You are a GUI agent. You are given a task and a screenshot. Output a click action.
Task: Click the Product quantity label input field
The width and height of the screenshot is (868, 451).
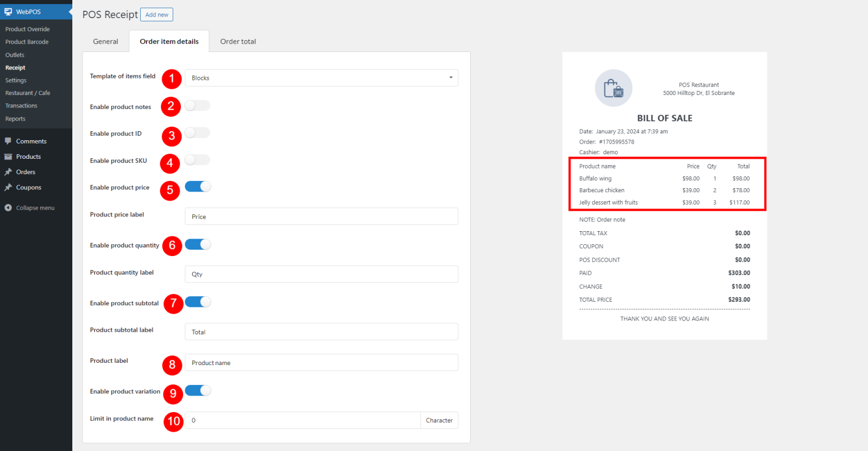tap(321, 274)
